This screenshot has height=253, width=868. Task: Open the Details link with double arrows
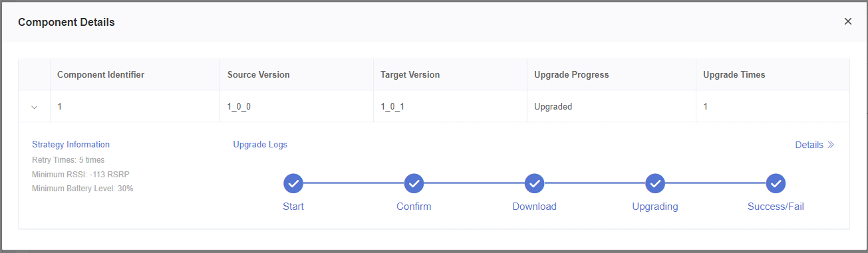(815, 145)
